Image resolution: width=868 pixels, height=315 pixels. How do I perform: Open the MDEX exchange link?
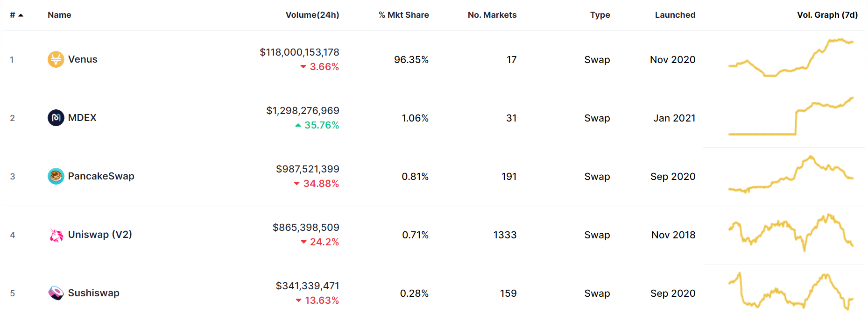coord(82,118)
